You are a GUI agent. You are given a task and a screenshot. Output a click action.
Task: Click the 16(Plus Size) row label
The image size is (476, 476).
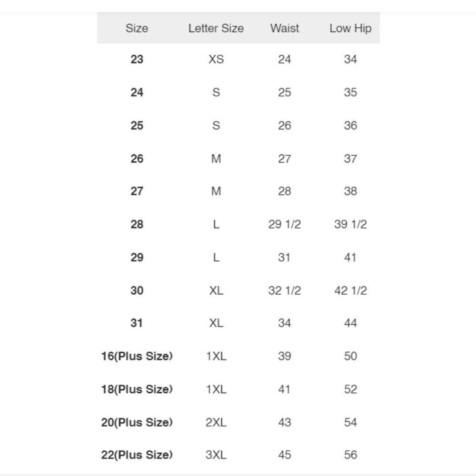[x=137, y=356]
